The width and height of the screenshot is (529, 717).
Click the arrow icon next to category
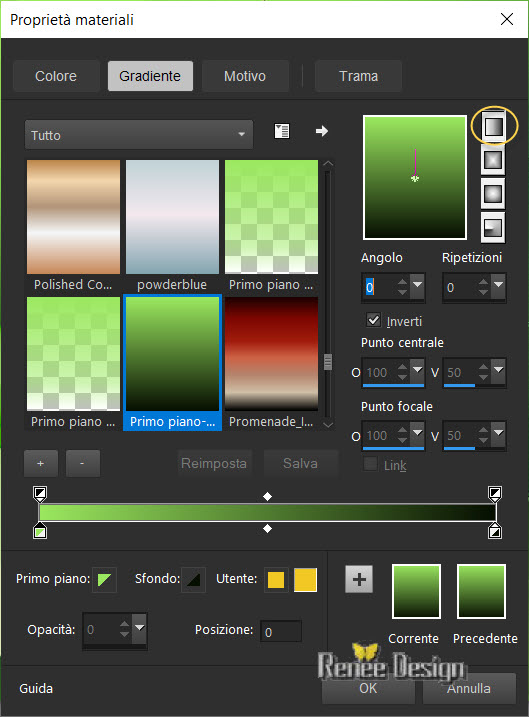tap(322, 131)
